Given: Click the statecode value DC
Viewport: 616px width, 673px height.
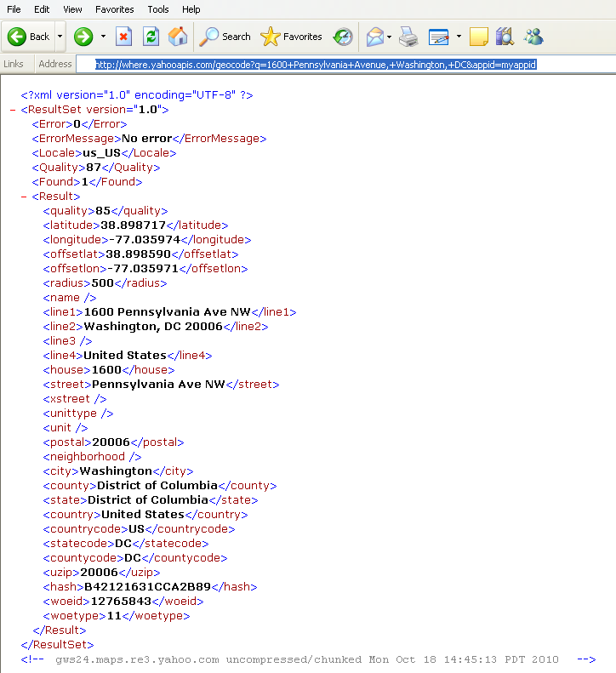Looking at the screenshot, I should coord(123,544).
